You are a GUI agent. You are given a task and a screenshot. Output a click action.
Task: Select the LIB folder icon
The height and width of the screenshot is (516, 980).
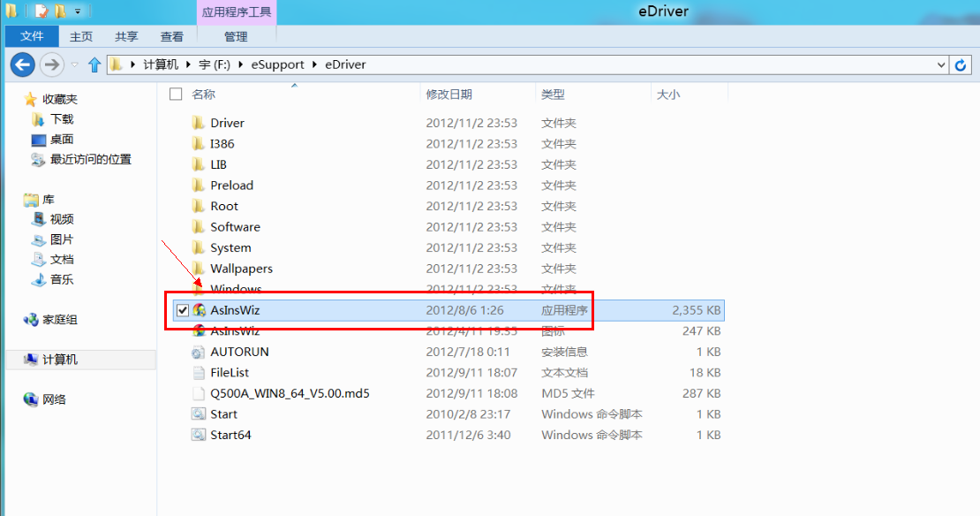click(198, 163)
